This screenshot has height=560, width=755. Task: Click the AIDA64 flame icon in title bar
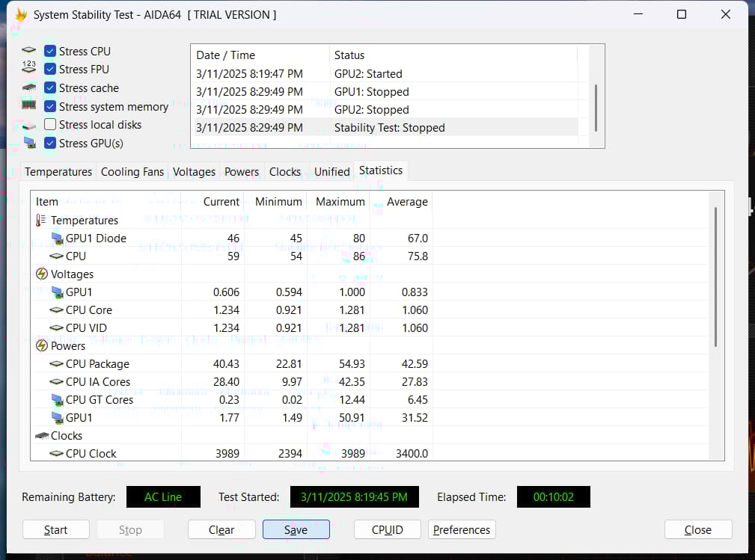(21, 15)
